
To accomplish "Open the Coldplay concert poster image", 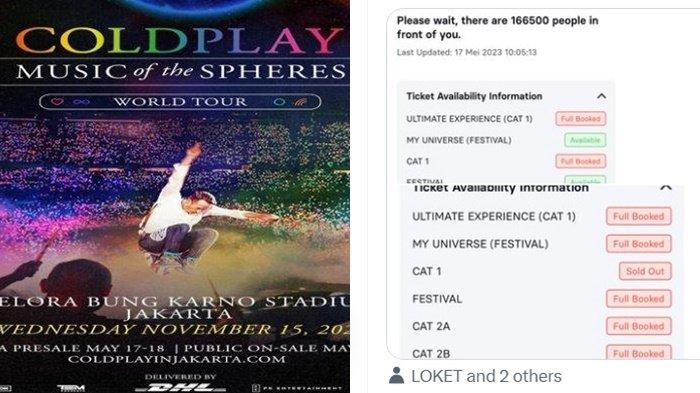I will click(x=175, y=196).
